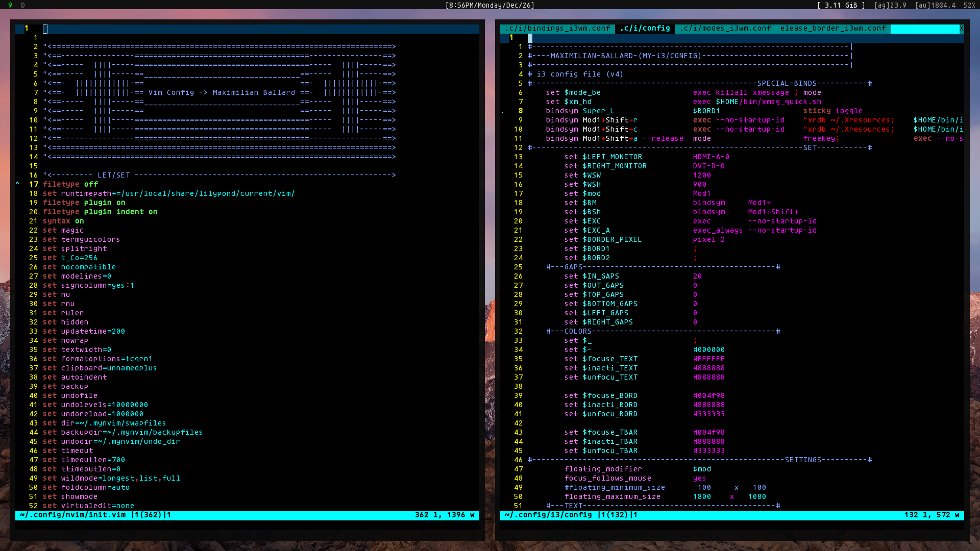980x551 pixels.
Task: Click the '# i3 config file (v4)' comment
Action: pos(576,74)
